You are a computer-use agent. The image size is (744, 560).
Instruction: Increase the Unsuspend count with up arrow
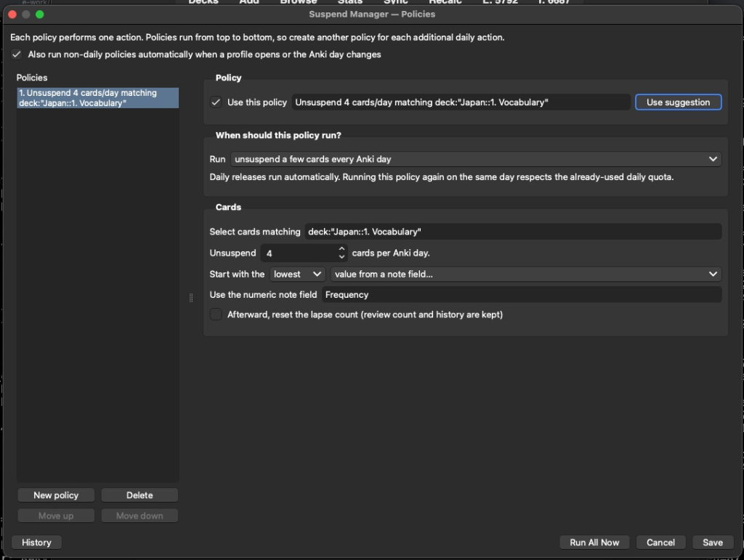pyautogui.click(x=341, y=249)
